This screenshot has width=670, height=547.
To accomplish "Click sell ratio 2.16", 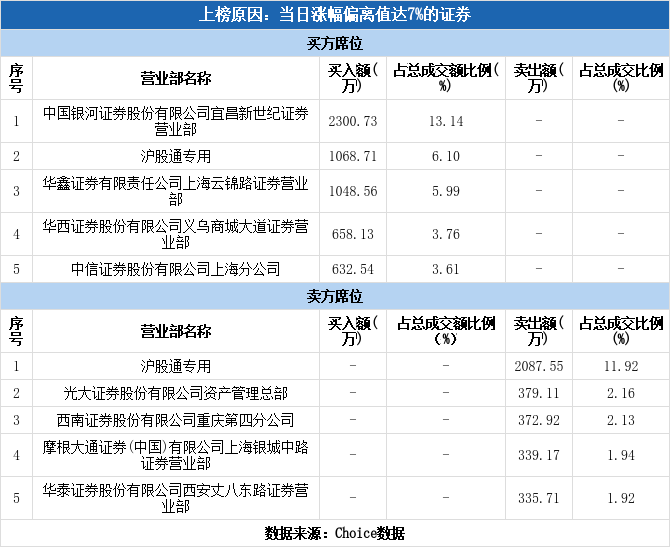I will pyautogui.click(x=621, y=393).
